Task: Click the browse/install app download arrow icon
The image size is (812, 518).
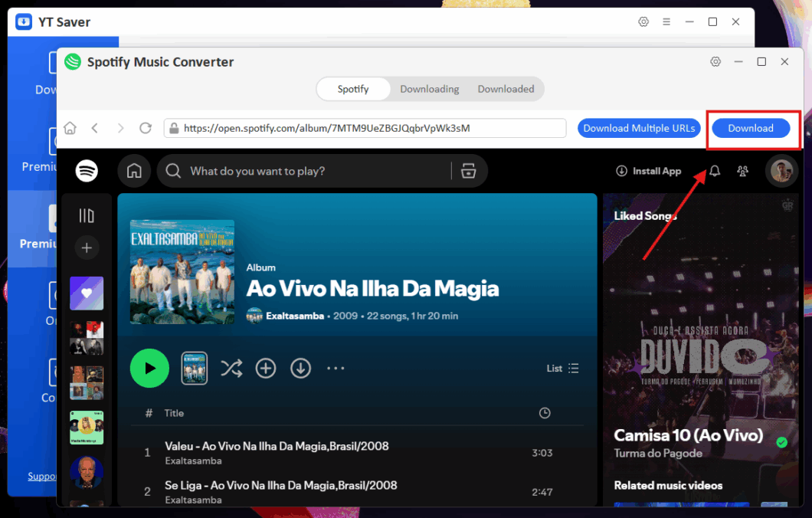Action: pyautogui.click(x=621, y=171)
